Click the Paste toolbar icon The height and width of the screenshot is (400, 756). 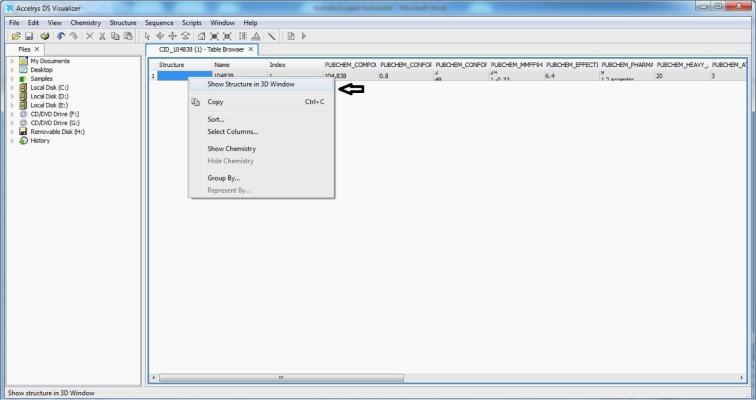click(x=128, y=36)
